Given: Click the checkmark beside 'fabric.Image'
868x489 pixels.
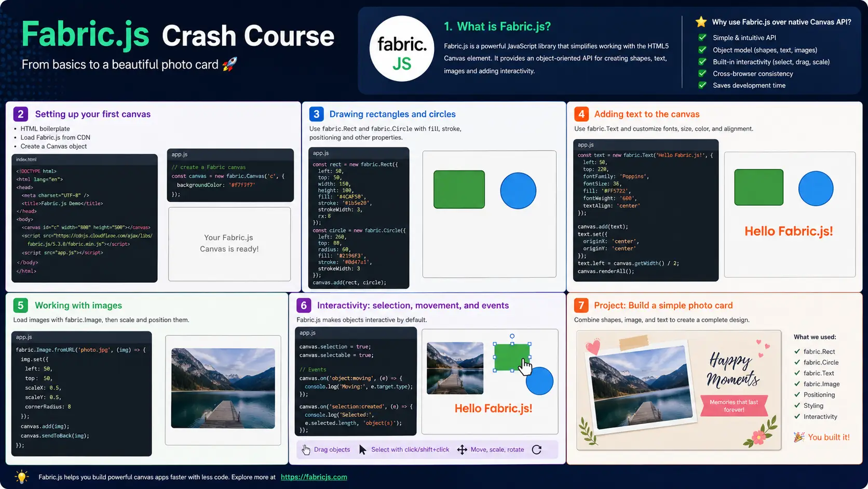Looking at the screenshot, I should 797,384.
